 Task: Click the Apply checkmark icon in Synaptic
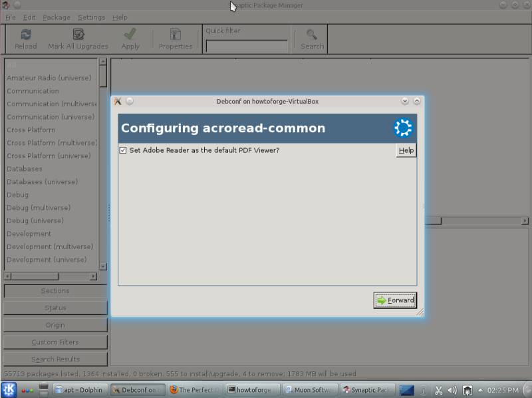(x=130, y=34)
